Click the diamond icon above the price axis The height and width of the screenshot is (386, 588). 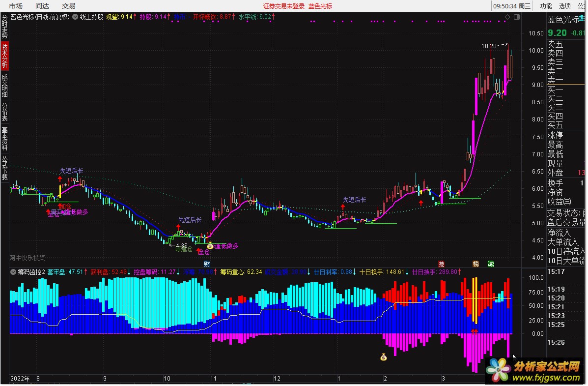[508, 17]
